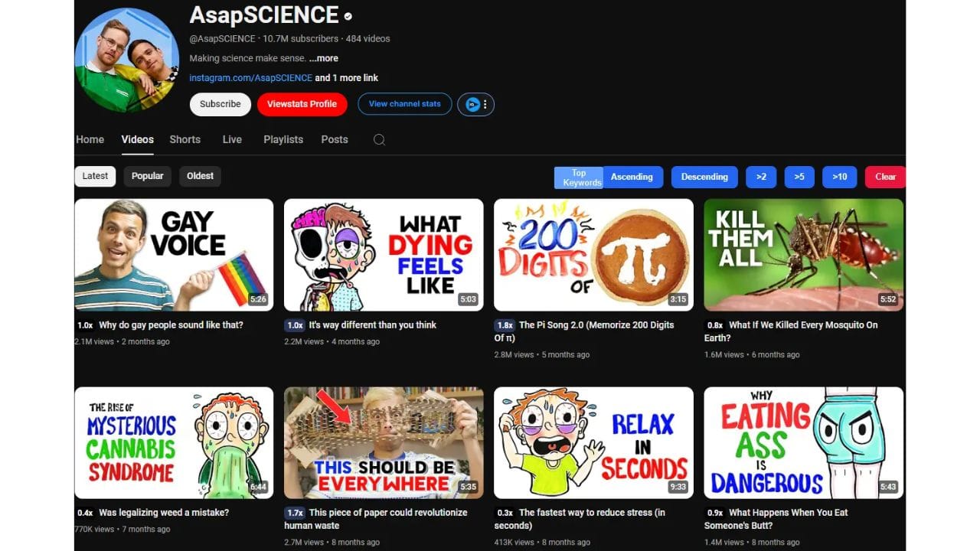Screen dimensions: 980x551
Task: Click the AsapSCIENCE channel name heading
Action: pos(264,15)
